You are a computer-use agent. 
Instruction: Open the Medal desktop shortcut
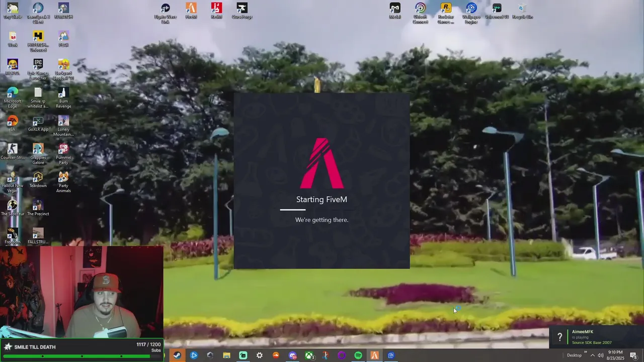395,11
